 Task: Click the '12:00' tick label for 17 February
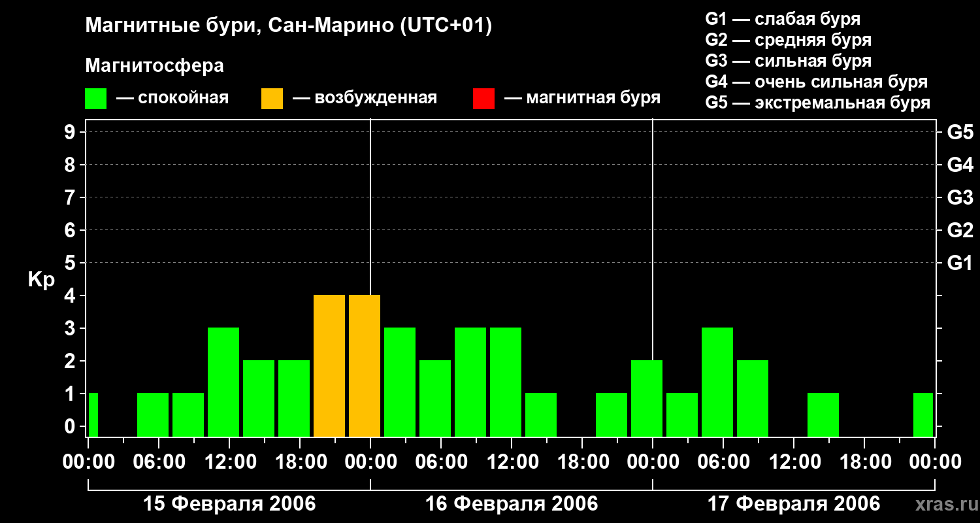(794, 462)
